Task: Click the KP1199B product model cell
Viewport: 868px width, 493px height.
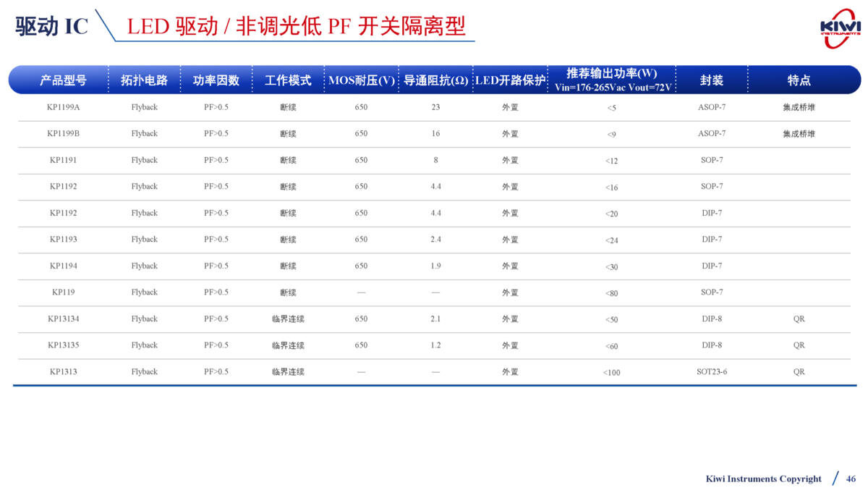Action: (63, 134)
